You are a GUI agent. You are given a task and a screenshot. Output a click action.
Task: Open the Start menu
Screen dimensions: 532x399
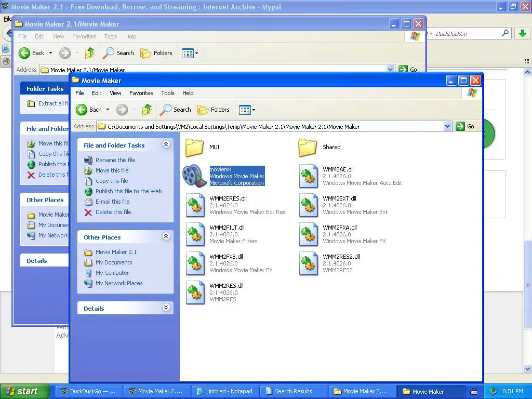(25, 391)
